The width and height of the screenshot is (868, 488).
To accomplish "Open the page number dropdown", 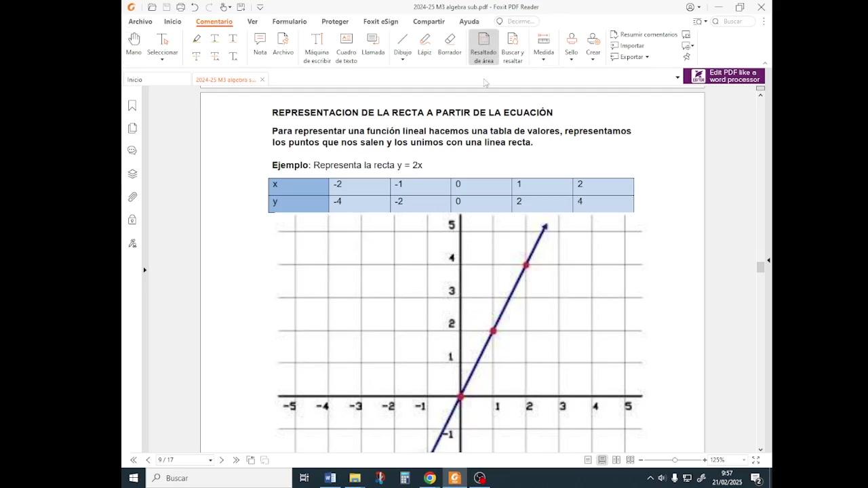I will [x=210, y=460].
